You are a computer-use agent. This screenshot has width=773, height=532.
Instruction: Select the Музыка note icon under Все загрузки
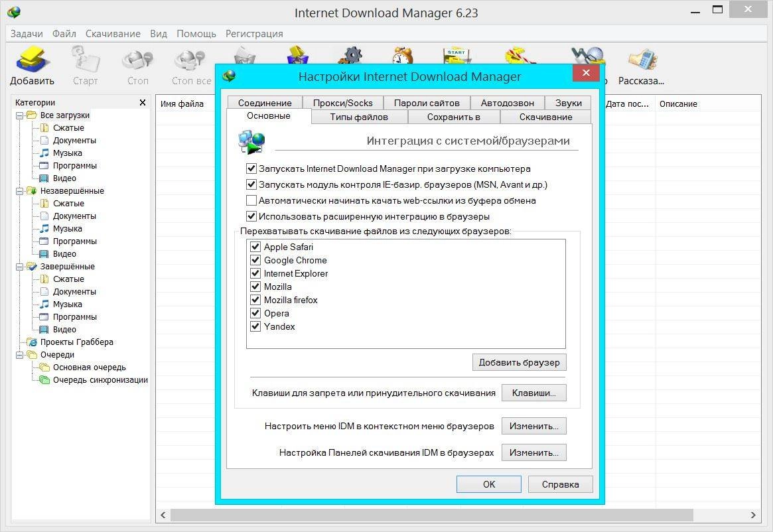(x=44, y=153)
